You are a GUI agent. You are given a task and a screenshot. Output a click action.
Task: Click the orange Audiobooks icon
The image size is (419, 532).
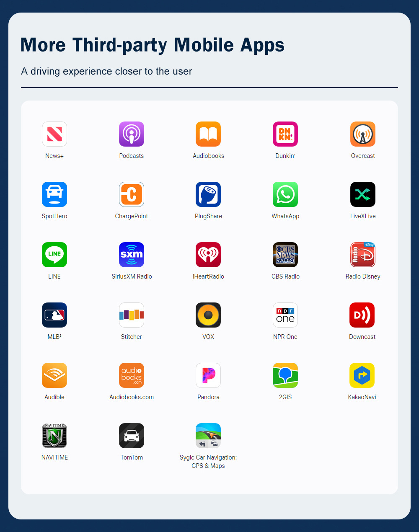(x=208, y=134)
